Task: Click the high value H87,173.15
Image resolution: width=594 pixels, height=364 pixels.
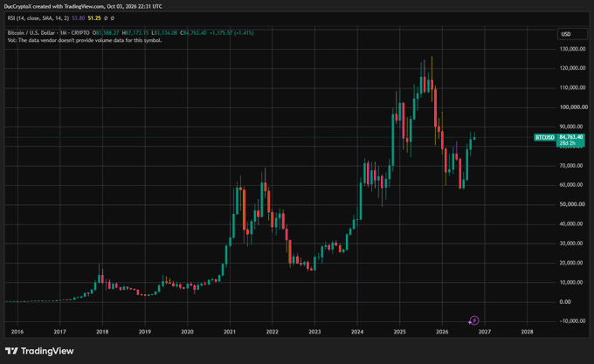Action: click(135, 33)
